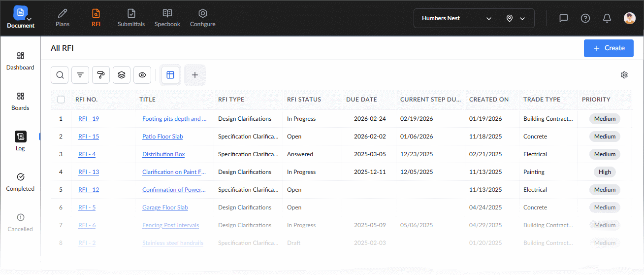The width and height of the screenshot is (644, 275).
Task: Toggle the eye column visibility icon
Action: pos(142,75)
